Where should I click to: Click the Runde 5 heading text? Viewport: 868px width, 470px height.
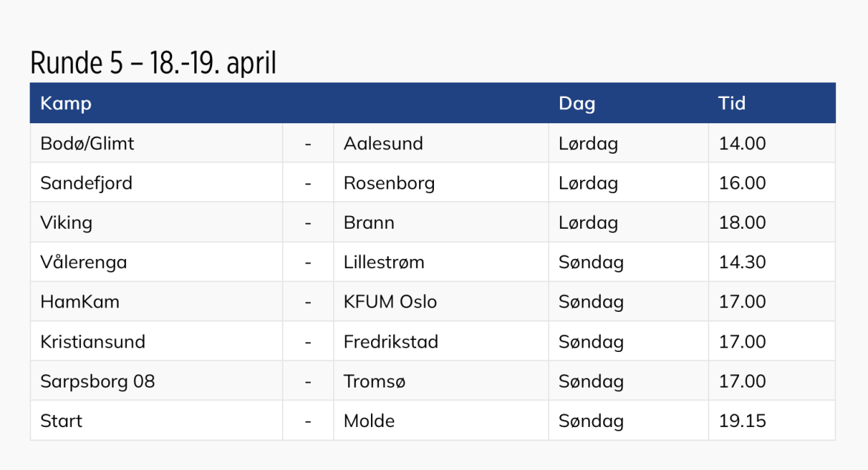(153, 64)
